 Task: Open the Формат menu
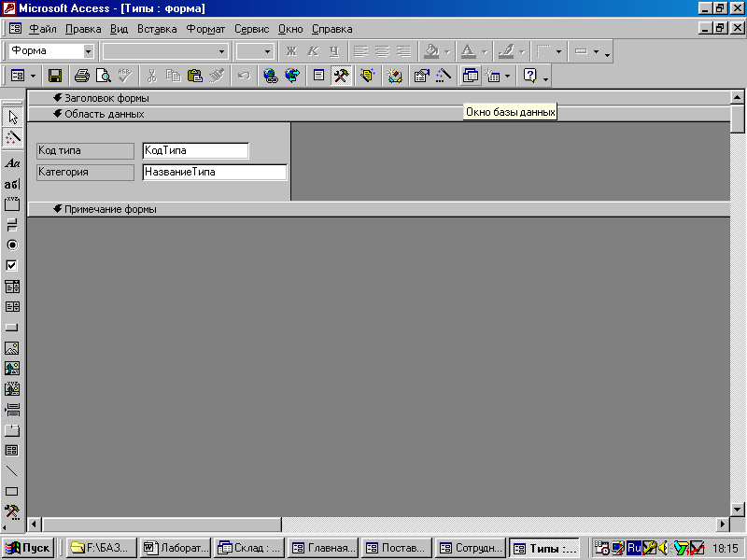tap(205, 29)
